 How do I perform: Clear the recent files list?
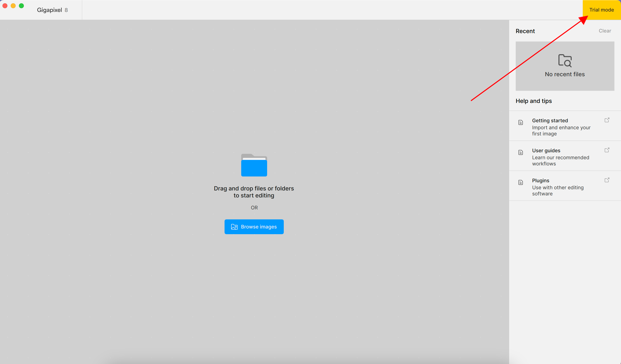[x=605, y=31]
